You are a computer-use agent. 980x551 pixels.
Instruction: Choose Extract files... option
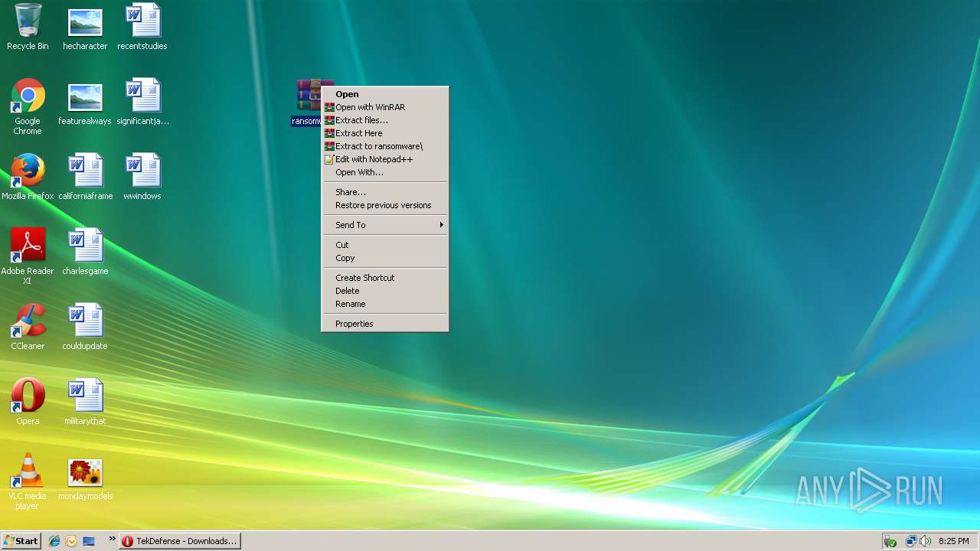pos(384,120)
